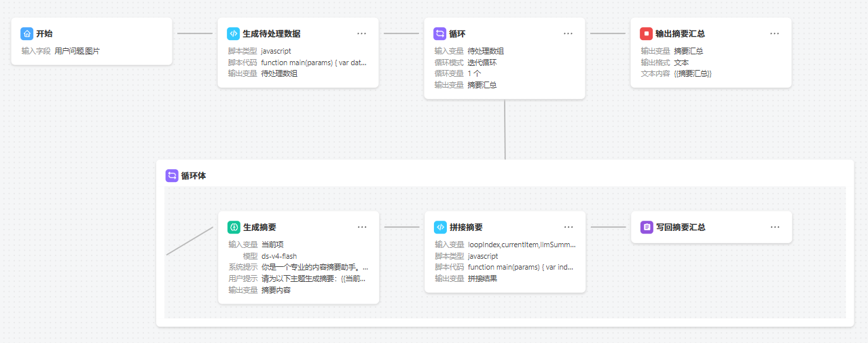Select the 写回摘要汇总 node title
868x343 pixels.
[681, 227]
